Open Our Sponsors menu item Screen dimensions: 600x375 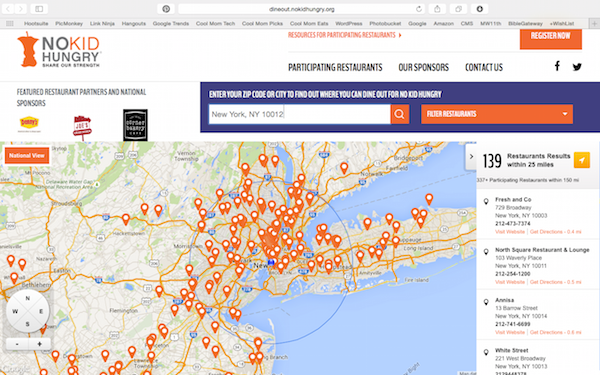(424, 67)
